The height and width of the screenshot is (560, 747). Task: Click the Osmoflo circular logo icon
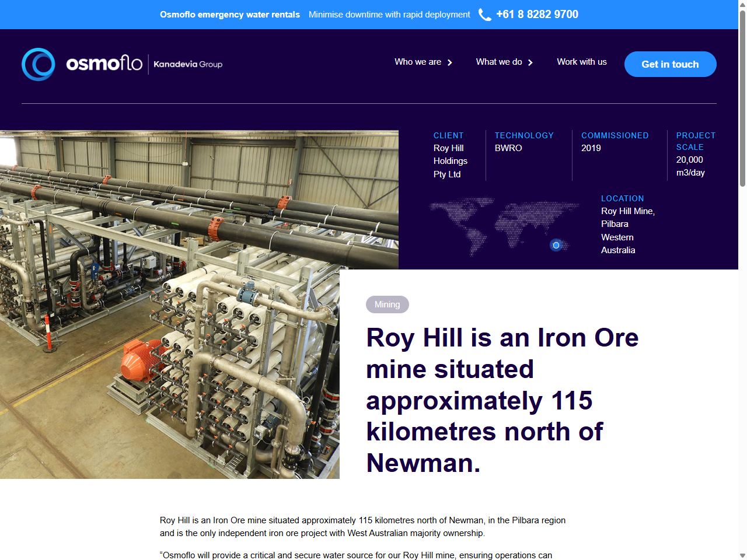click(x=39, y=64)
